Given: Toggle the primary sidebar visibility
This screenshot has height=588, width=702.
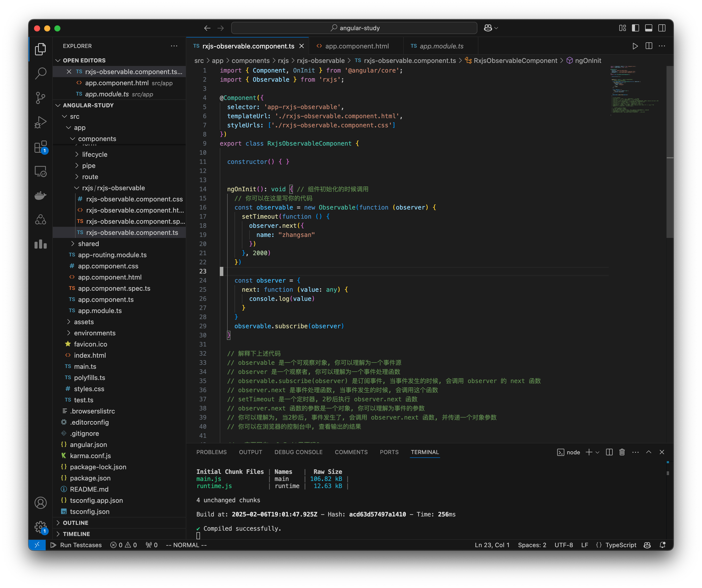Looking at the screenshot, I should pos(636,28).
